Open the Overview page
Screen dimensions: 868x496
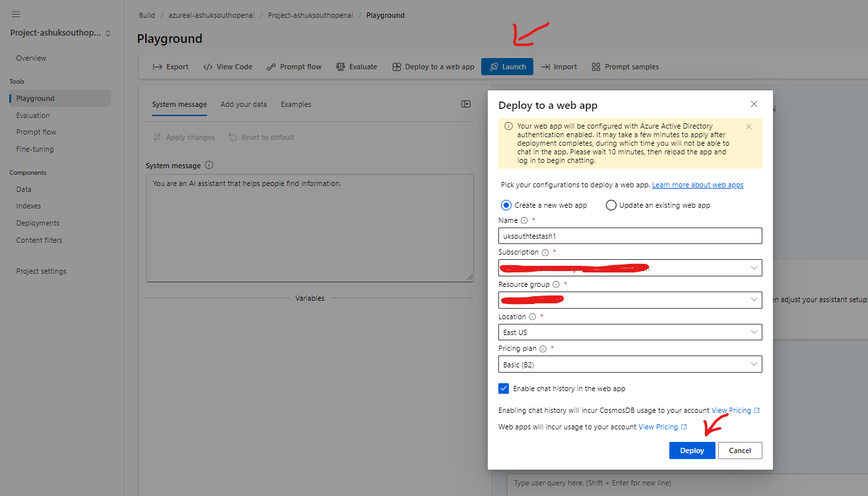[x=31, y=58]
